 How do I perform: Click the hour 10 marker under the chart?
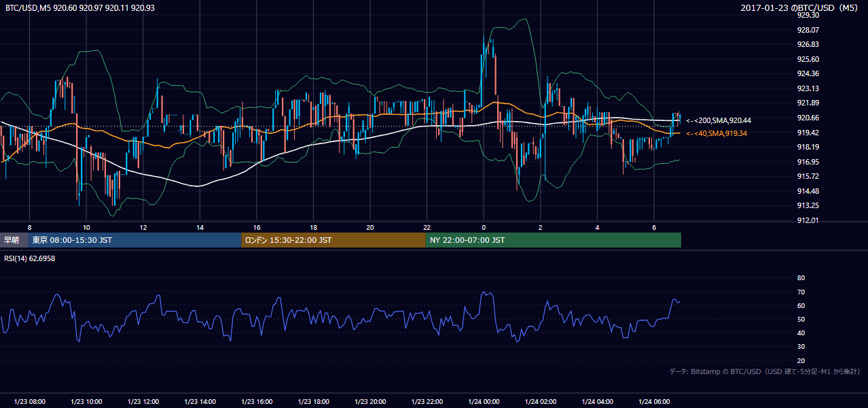pos(86,227)
